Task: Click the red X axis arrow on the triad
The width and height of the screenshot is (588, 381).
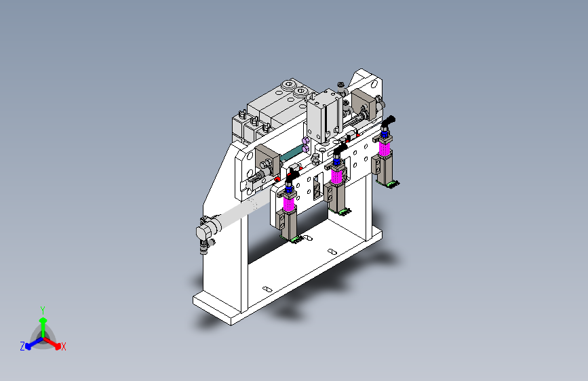Action: click(53, 344)
